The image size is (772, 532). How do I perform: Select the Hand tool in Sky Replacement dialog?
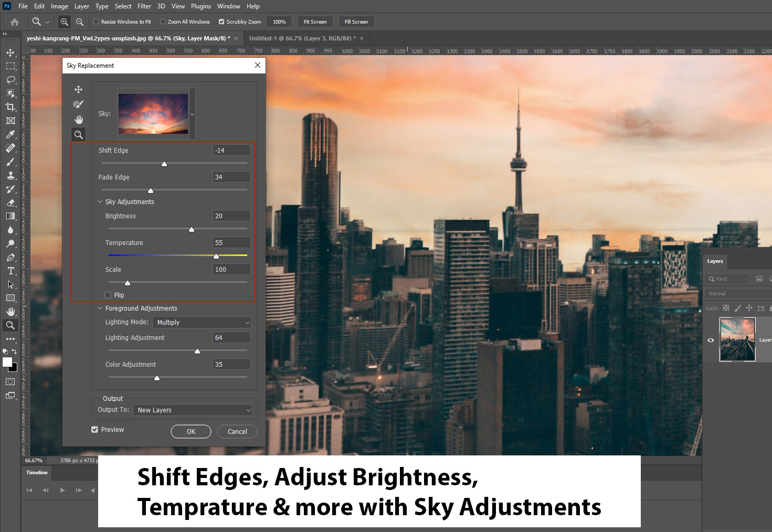(78, 120)
